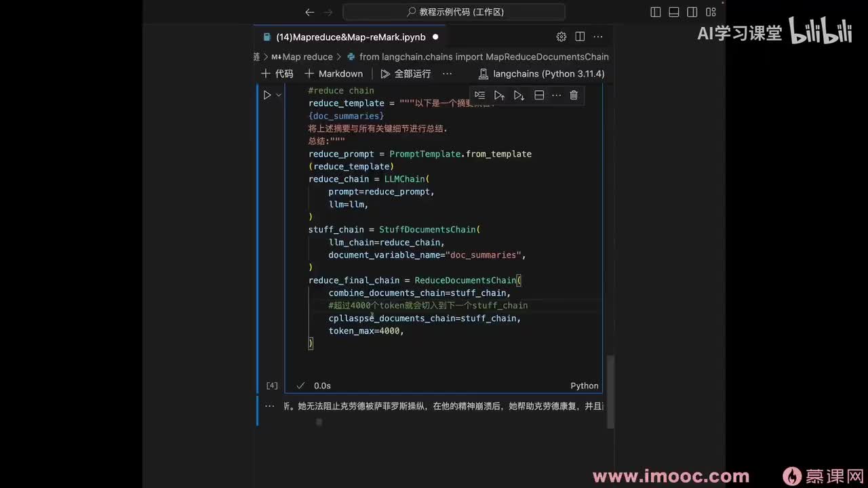Screen dimensions: 868x488
Task: Select the Map reduce breadcrumb
Action: pyautogui.click(x=302, y=57)
